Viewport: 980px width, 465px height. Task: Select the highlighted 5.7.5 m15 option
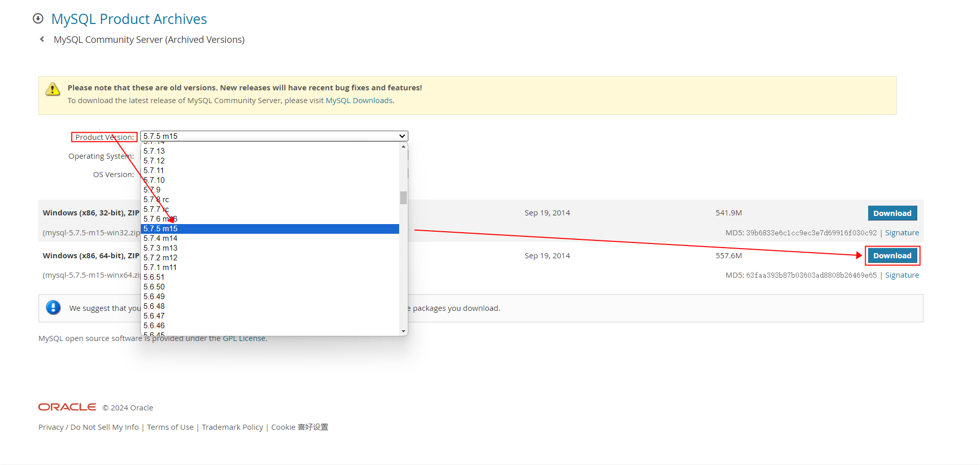tap(269, 229)
